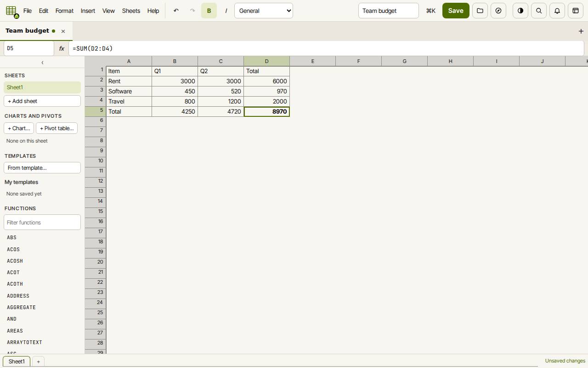Close the Team budget tab
Screen dimensions: 588x368
[x=63, y=31]
